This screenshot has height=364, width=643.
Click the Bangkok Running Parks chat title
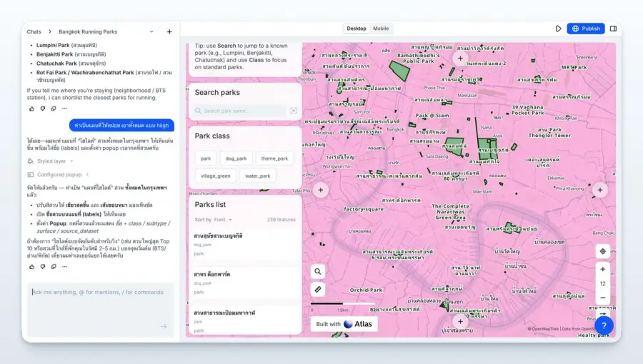[88, 31]
